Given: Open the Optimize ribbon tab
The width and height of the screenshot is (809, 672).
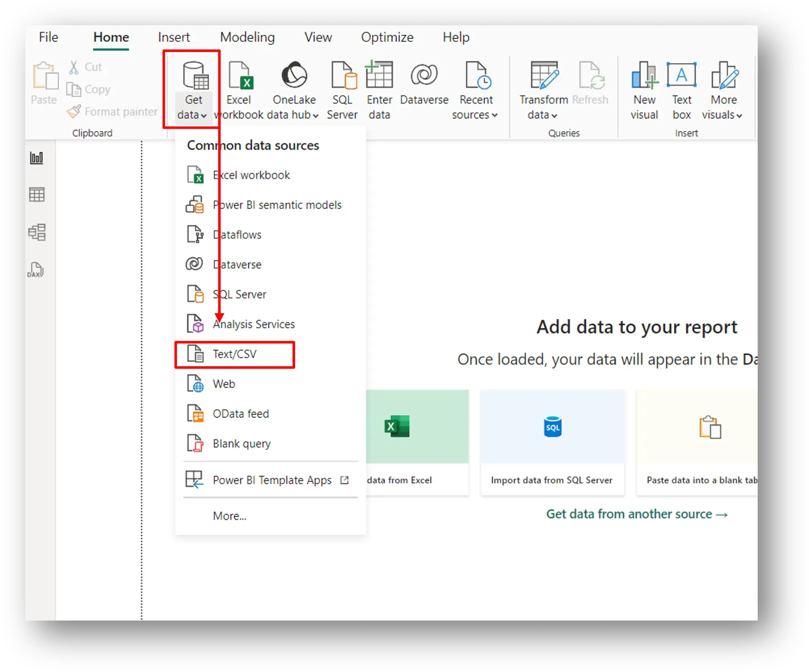Looking at the screenshot, I should point(387,37).
